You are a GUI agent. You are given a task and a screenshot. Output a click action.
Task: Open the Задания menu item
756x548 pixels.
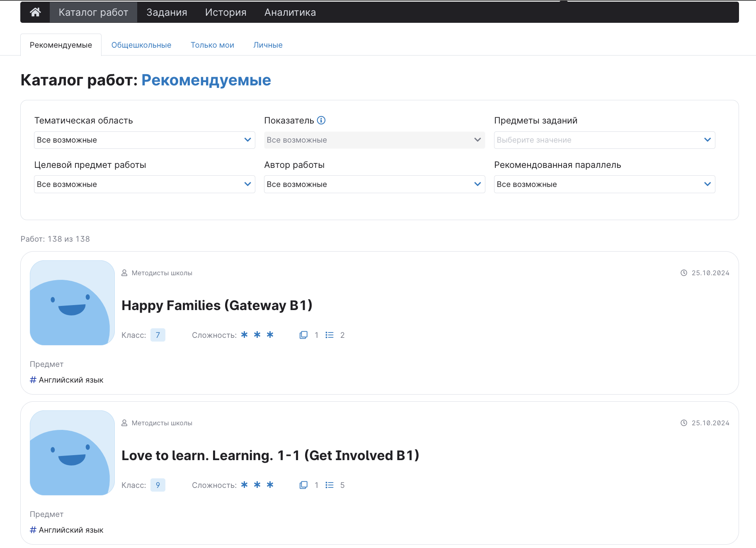pyautogui.click(x=167, y=12)
